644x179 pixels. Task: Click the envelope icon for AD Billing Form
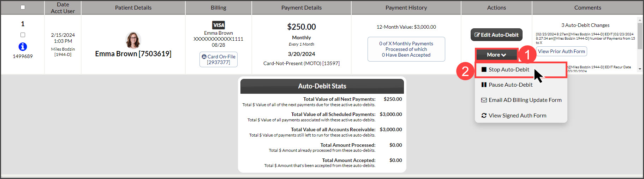coord(484,100)
